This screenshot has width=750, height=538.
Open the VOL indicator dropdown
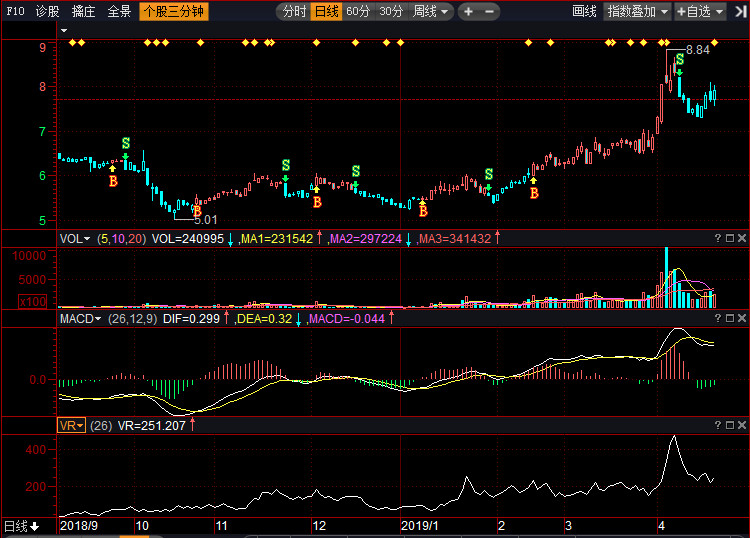[75, 239]
